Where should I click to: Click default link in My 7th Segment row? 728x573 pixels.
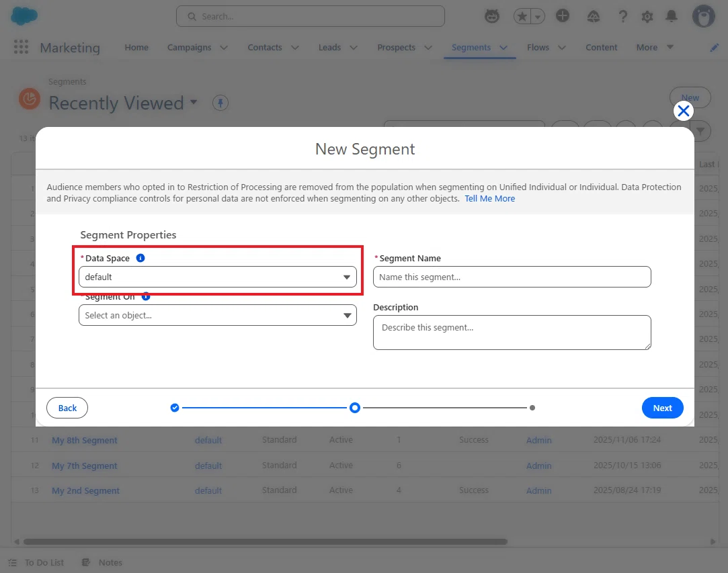coord(208,466)
